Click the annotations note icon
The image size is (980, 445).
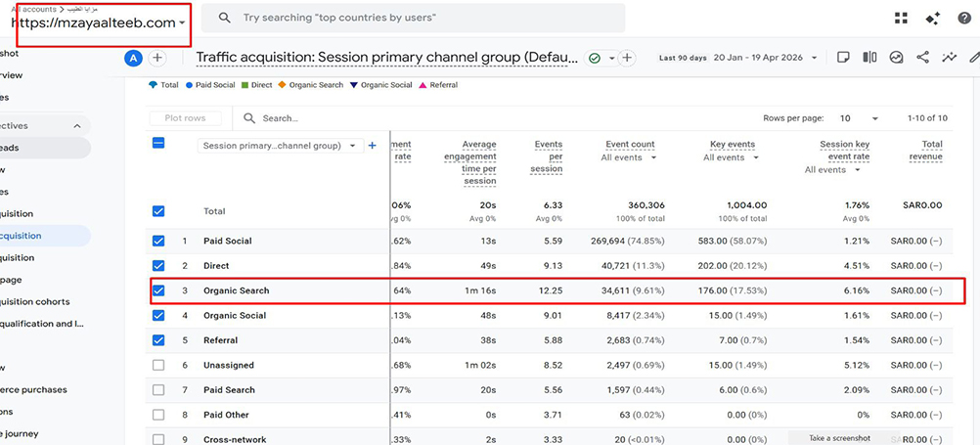[x=843, y=58]
